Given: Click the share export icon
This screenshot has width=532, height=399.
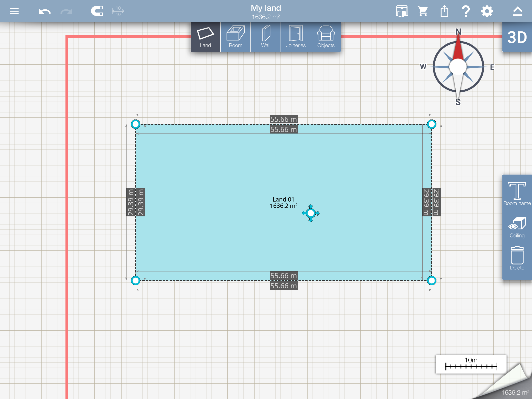Looking at the screenshot, I should tap(444, 11).
